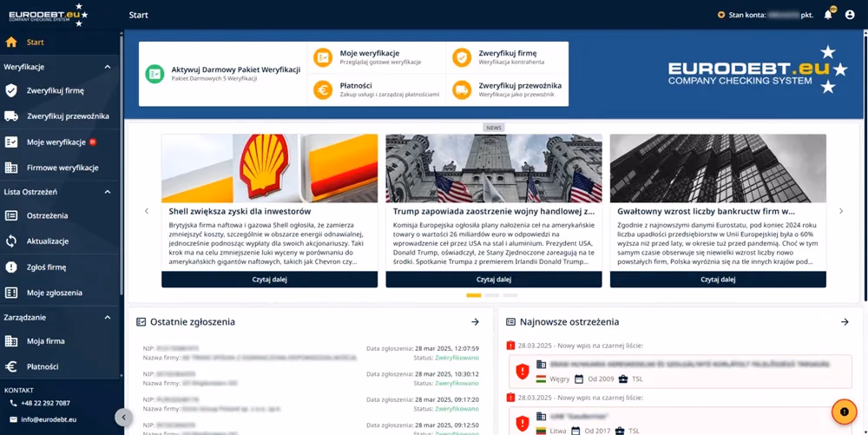Screen dimensions: 868x435
Task: Click the envelope icon beside info@eurodebt.eu
Action: pyautogui.click(x=13, y=419)
